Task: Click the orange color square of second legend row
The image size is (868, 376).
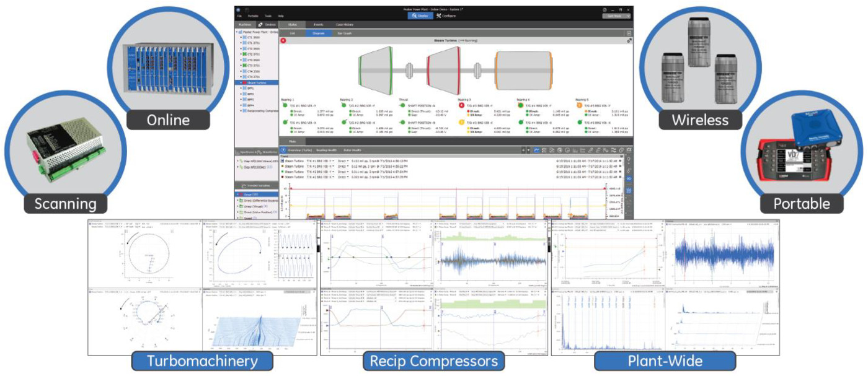Action: click(x=282, y=166)
